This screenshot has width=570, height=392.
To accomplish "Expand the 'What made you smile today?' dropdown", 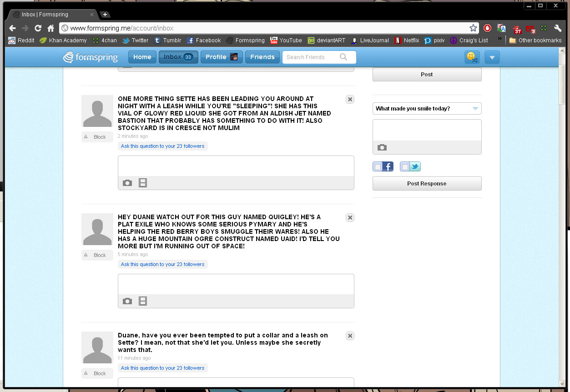I will click(x=475, y=109).
